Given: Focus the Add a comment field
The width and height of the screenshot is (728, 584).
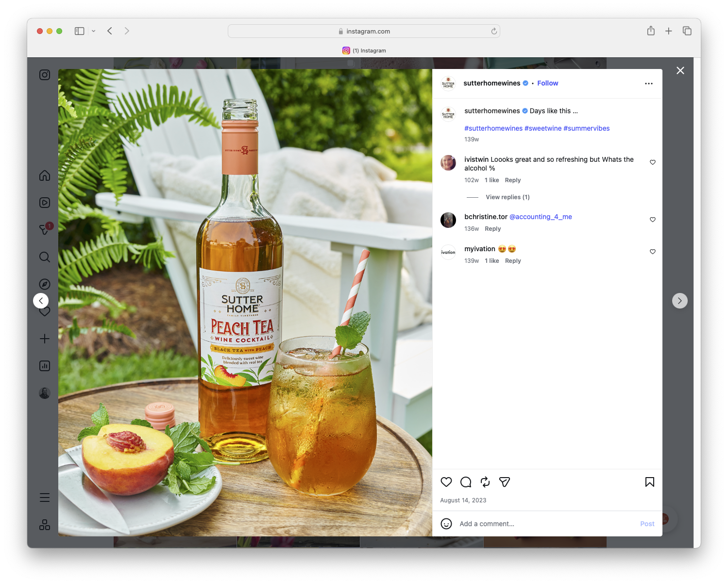Looking at the screenshot, I should coord(546,524).
